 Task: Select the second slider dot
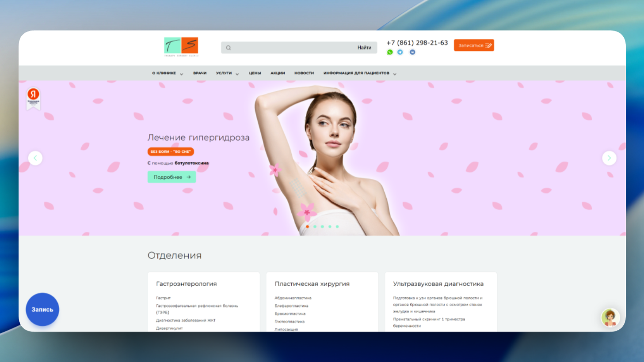coord(315,226)
